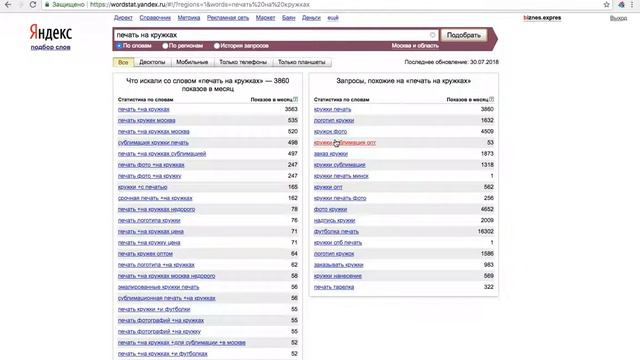Open the browser extension icon beside the star
This screenshot has width=640, height=360.
tap(621, 4)
